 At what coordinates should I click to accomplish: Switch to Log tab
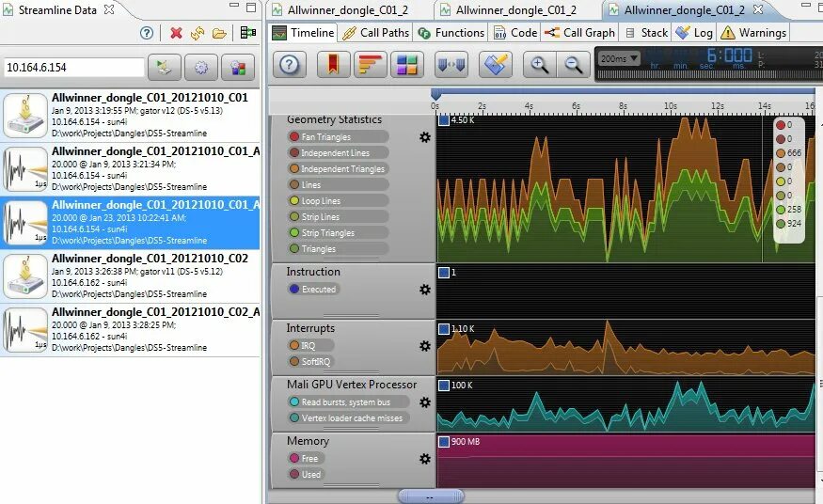point(694,33)
